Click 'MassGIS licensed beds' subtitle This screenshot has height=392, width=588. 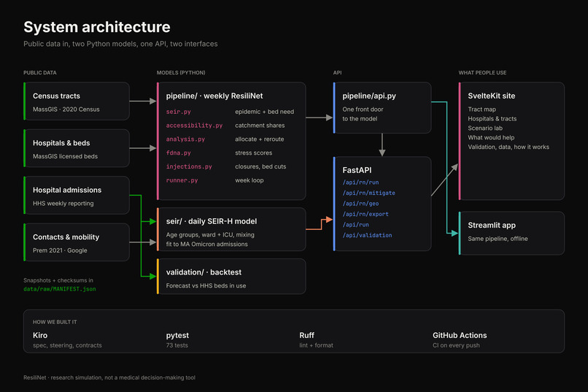coord(65,156)
